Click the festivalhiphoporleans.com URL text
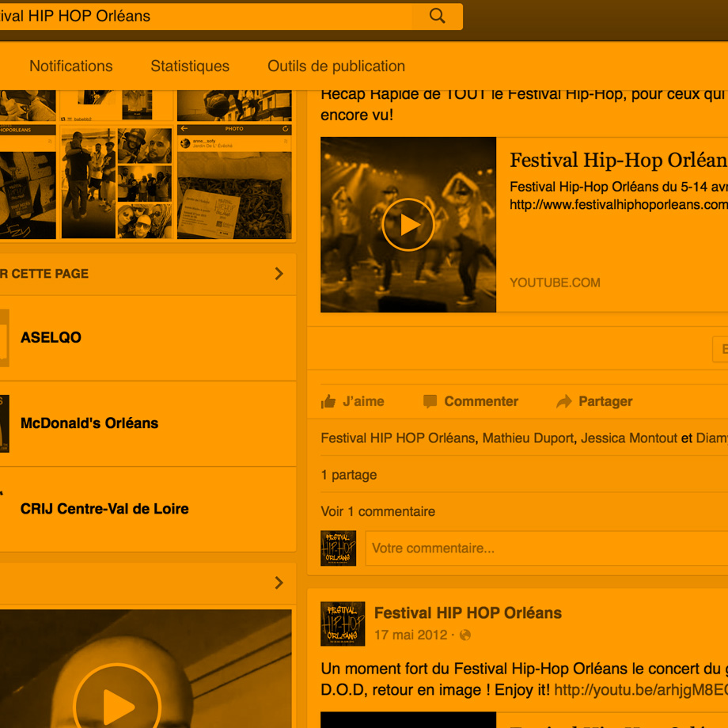Screen dimensions: 728x728 619,205
